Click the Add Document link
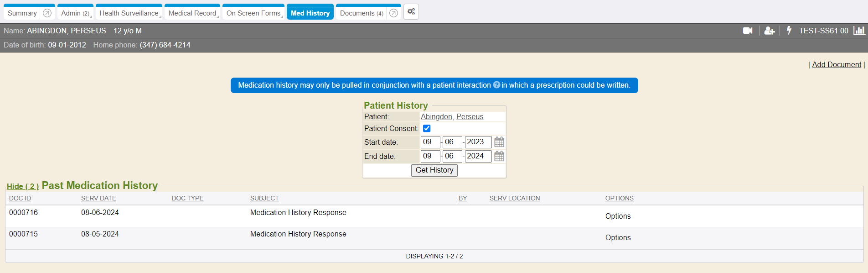Screen dimensions: 868x273 click(837, 64)
